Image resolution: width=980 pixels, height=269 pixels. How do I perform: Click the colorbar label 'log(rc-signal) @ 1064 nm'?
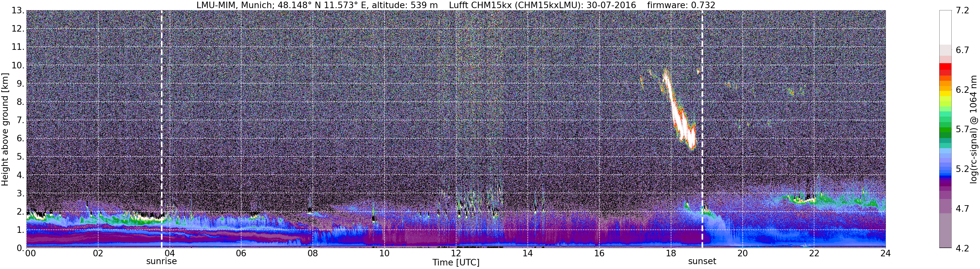[x=973, y=129]
